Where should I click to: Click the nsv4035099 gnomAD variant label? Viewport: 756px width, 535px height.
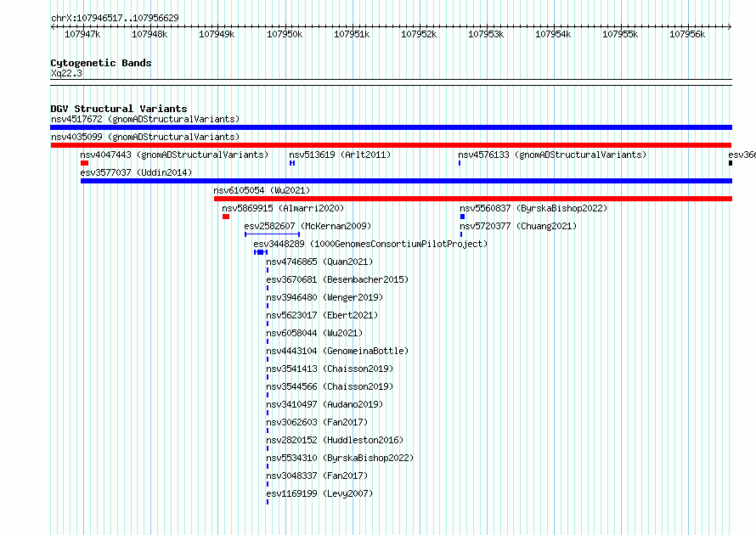145,137
